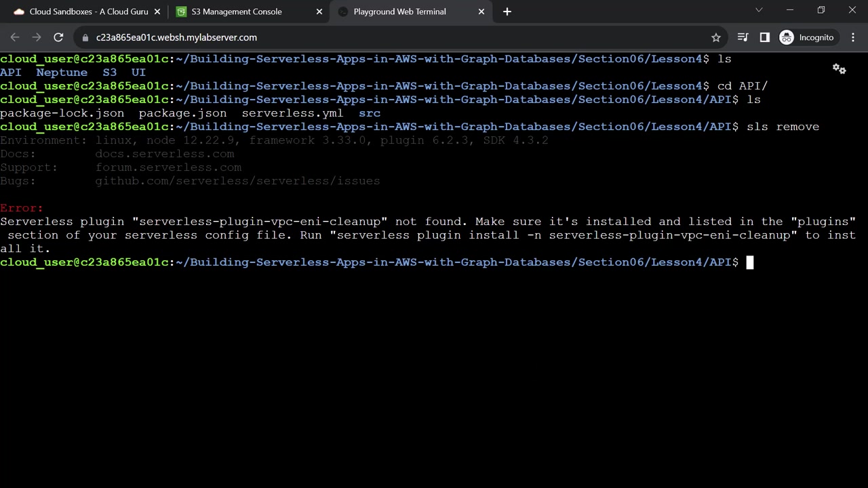Close the S3 Management Console tab

coord(319,12)
